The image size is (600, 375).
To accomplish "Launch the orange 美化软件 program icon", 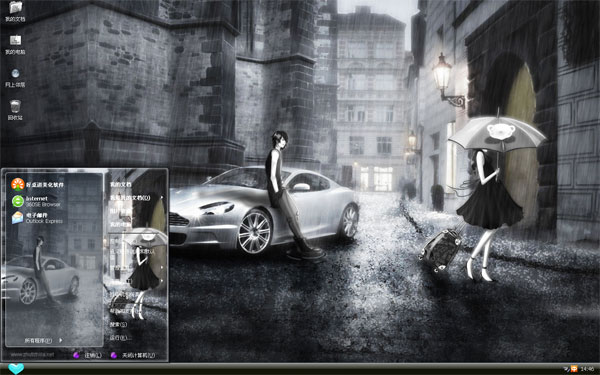I will (x=18, y=184).
